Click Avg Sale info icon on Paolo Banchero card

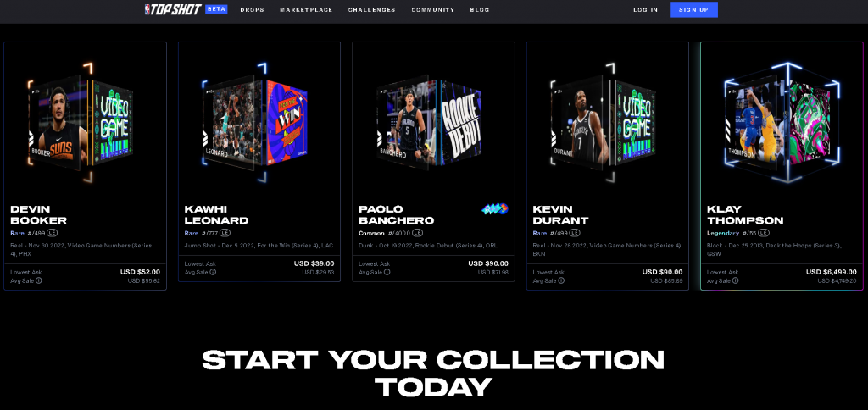tap(387, 272)
